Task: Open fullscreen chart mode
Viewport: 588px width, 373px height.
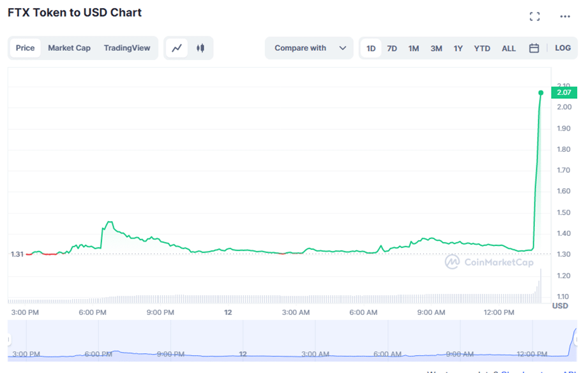Action: [x=535, y=17]
